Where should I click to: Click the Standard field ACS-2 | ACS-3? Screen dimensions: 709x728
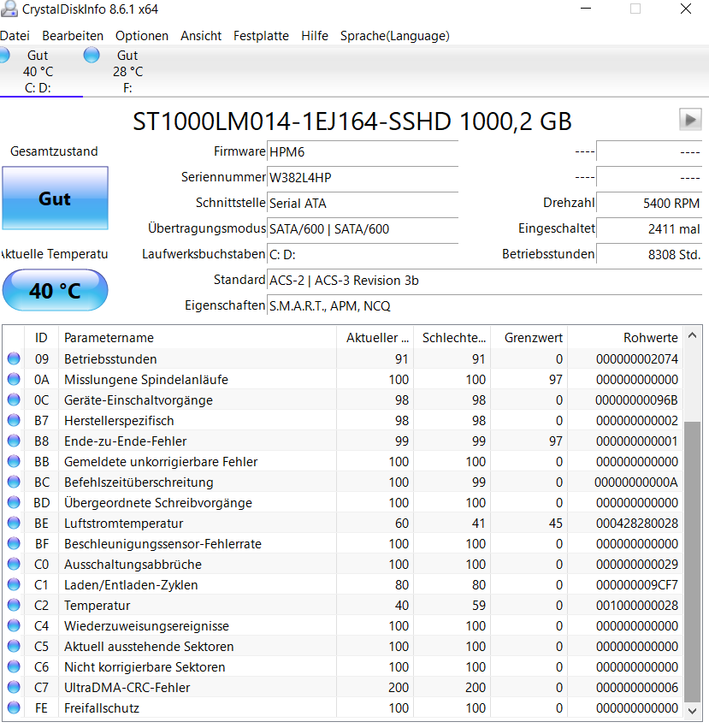pos(484,281)
